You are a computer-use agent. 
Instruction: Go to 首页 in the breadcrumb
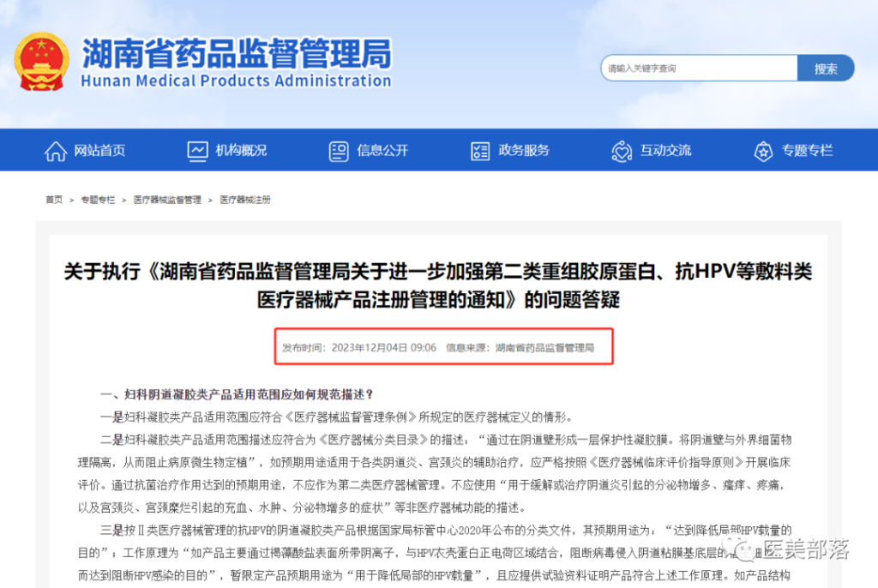[54, 200]
